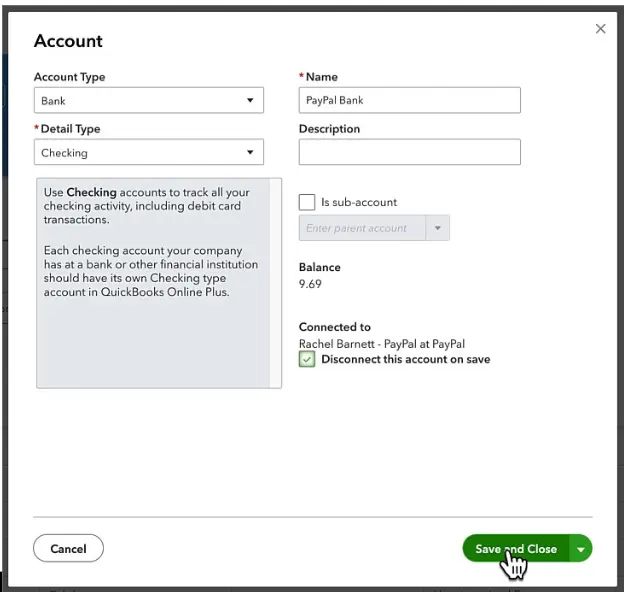
Task: Click the Account dialog heading
Action: click(x=68, y=41)
